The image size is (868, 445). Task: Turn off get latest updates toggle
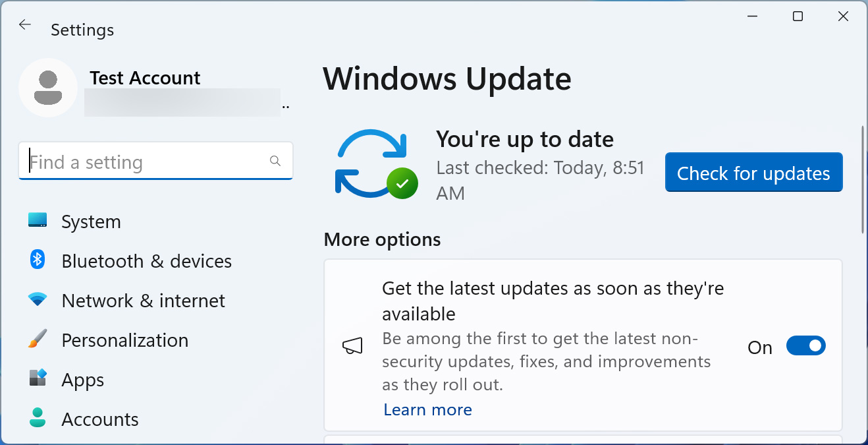(x=805, y=346)
